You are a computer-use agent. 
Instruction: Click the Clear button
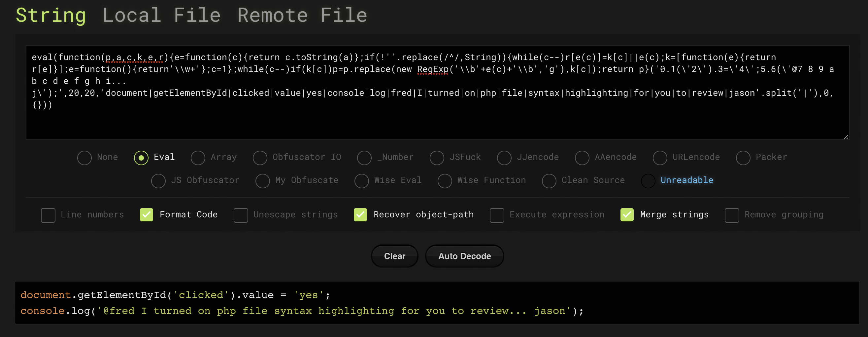(x=395, y=256)
